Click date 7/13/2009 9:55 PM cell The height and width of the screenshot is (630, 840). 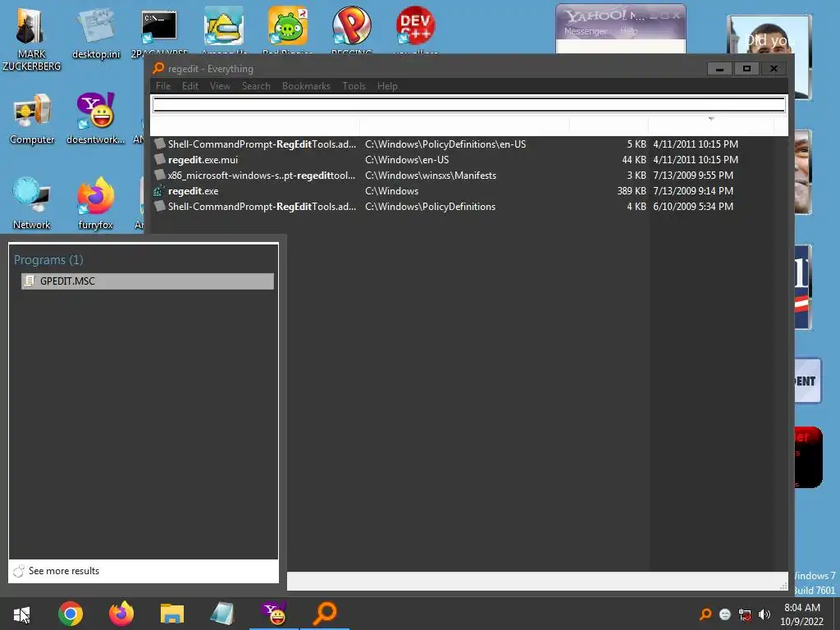pyautogui.click(x=692, y=176)
